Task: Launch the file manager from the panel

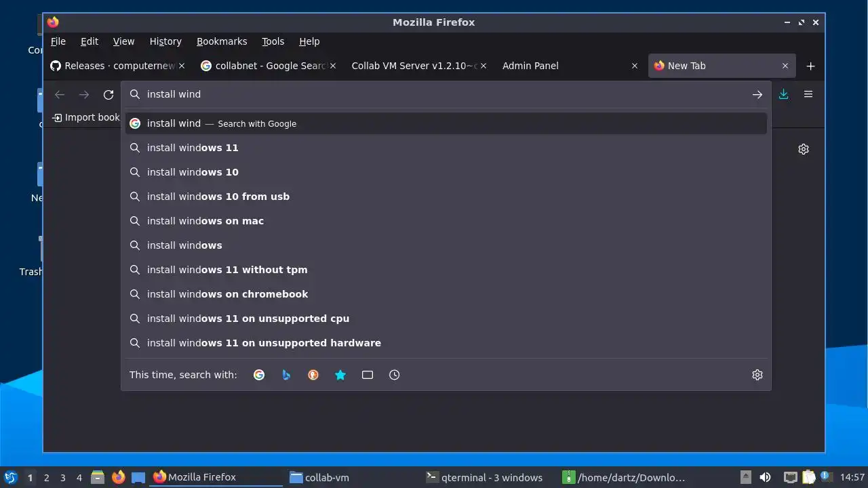Action: (x=98, y=477)
